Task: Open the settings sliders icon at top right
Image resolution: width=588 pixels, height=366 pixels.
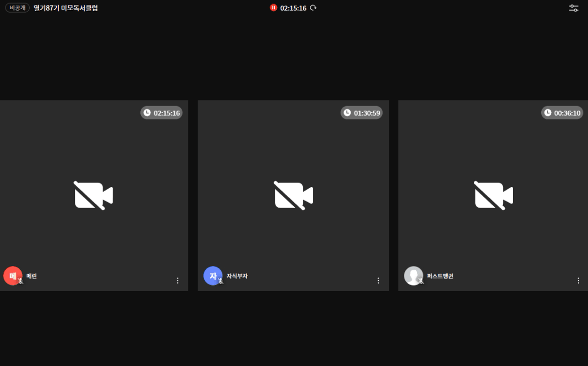Action: point(573,8)
